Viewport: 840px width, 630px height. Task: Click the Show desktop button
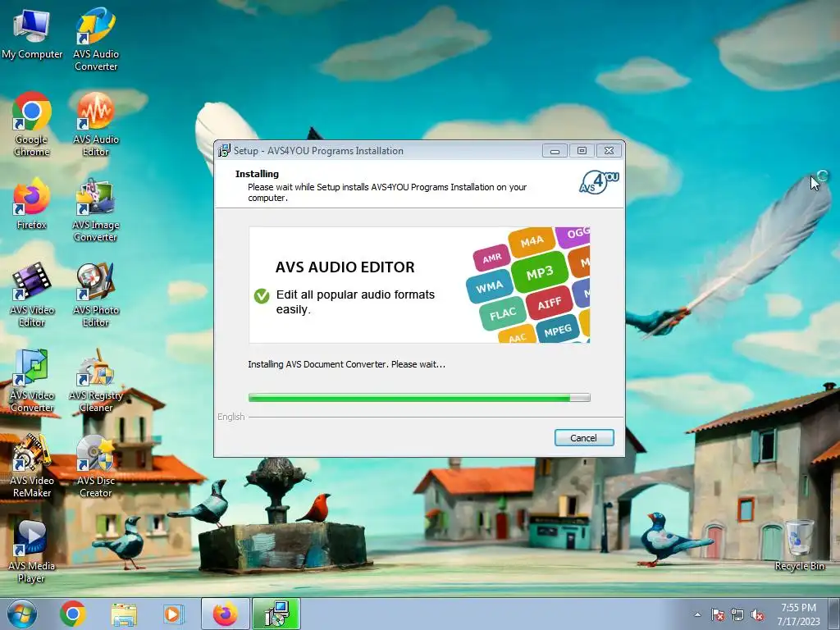(x=836, y=614)
